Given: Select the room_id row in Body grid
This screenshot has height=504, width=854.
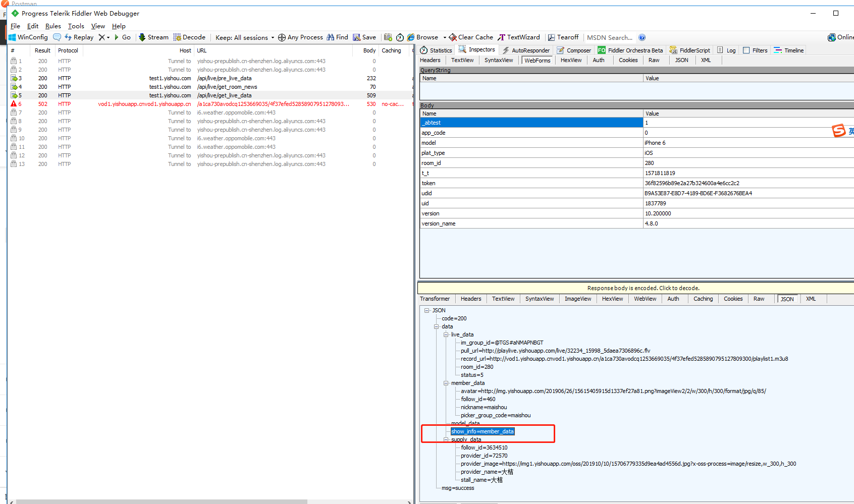Looking at the screenshot, I should tap(637, 163).
